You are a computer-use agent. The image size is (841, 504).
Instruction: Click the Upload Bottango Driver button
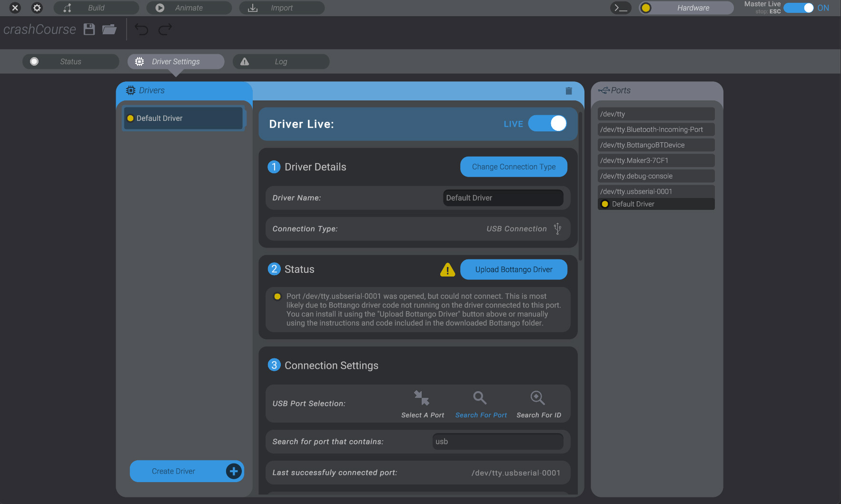[514, 269]
